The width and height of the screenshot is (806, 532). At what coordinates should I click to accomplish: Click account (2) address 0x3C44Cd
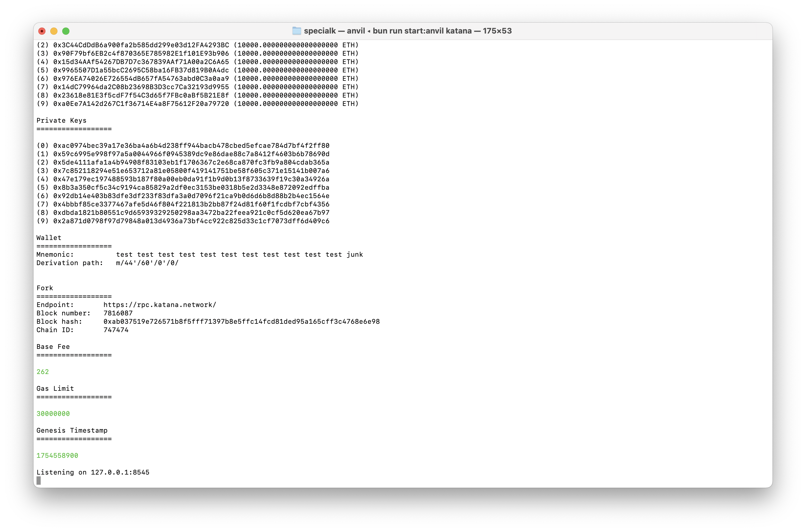tap(141, 45)
